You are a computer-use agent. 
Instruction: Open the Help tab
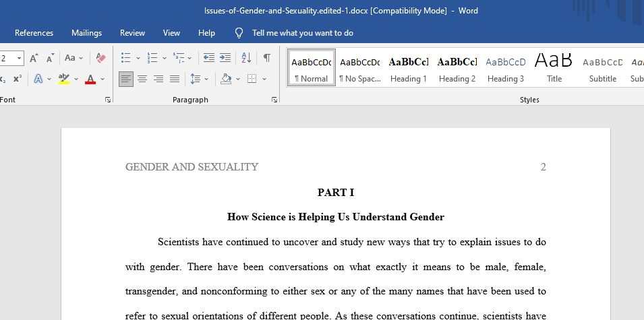pyautogui.click(x=206, y=33)
